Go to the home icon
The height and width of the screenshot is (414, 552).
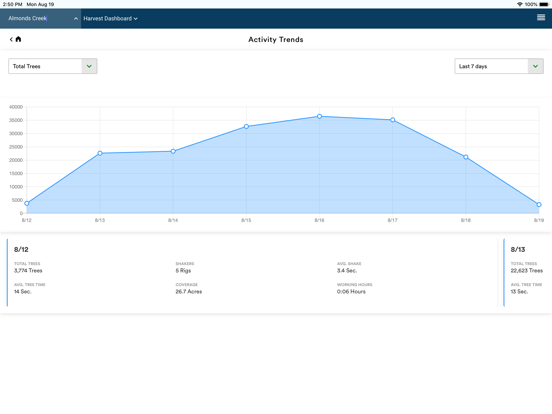click(x=18, y=39)
